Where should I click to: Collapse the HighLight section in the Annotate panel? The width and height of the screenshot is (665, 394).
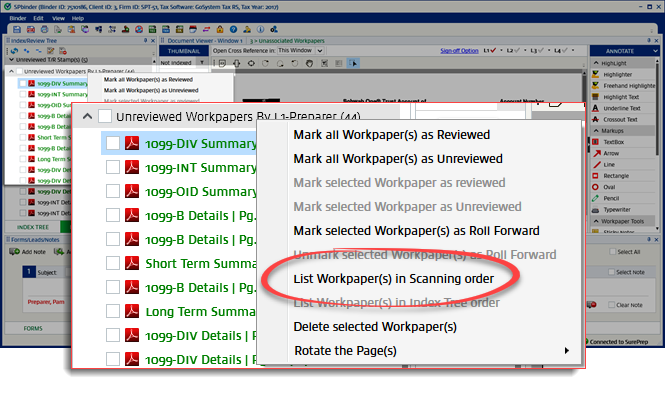click(596, 63)
